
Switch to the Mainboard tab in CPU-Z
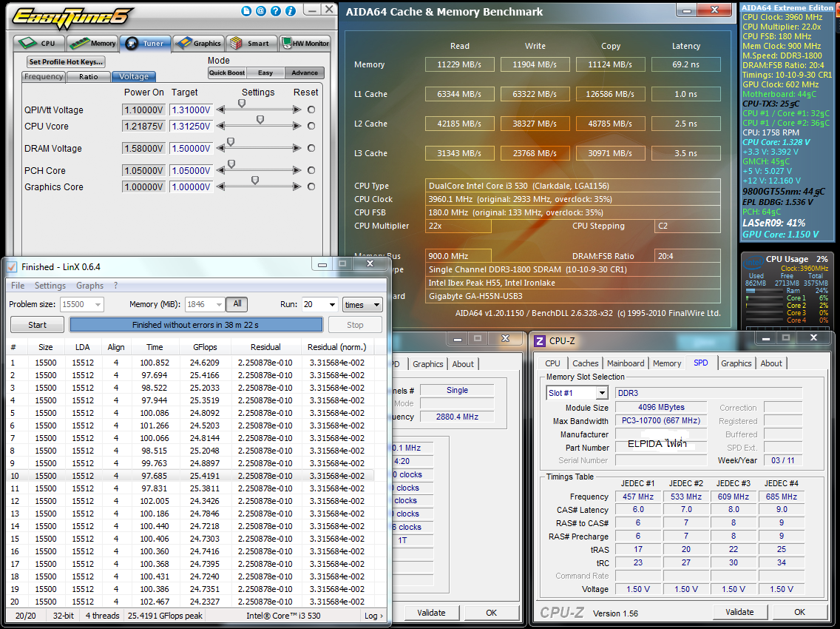(x=626, y=363)
